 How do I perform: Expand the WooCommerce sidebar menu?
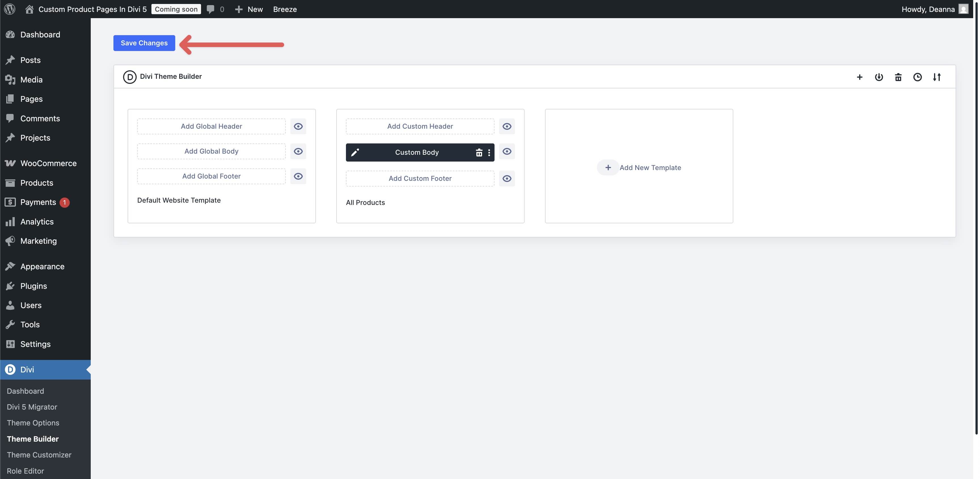pos(48,163)
